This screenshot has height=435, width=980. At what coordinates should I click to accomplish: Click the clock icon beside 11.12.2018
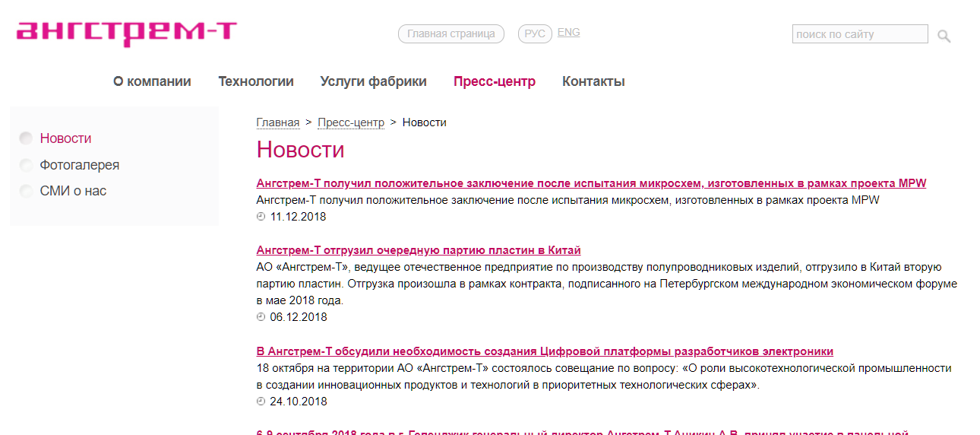point(261,217)
